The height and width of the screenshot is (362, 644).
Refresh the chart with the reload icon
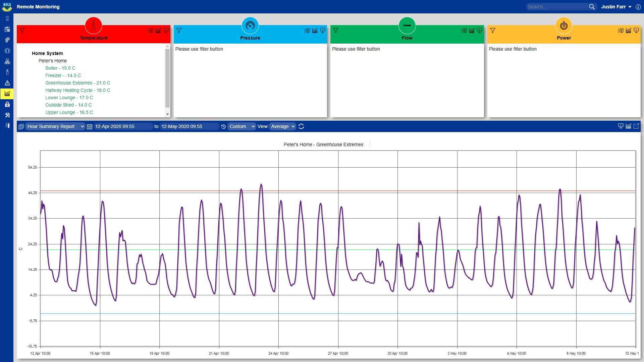click(301, 126)
